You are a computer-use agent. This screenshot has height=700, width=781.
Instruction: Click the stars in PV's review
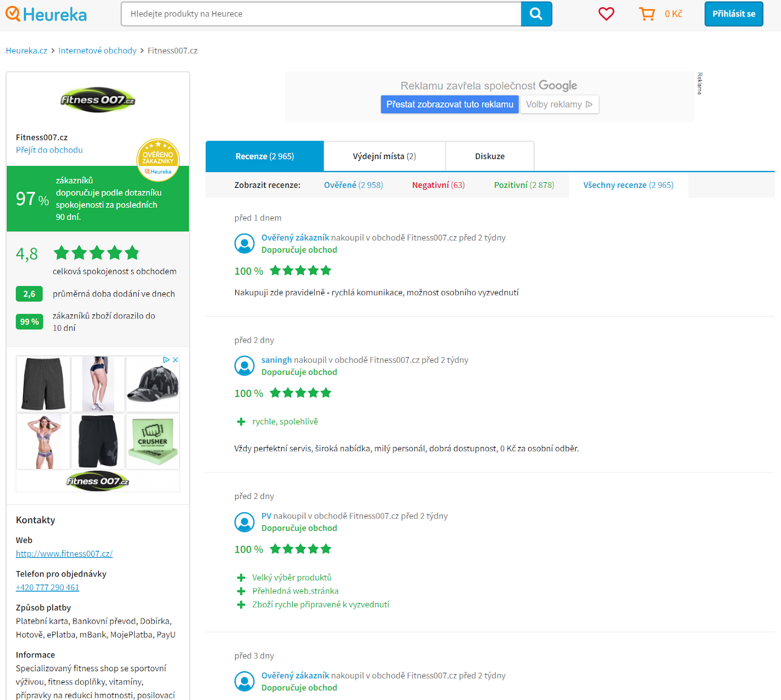(301, 549)
